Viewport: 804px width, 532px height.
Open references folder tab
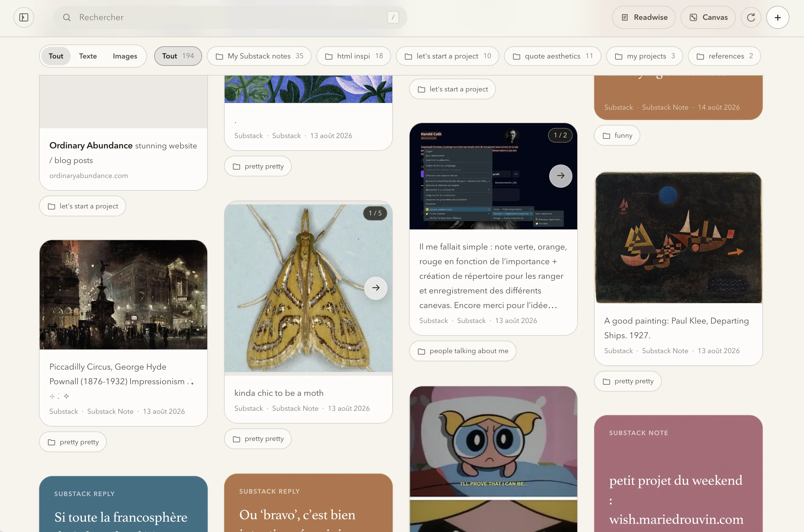724,56
